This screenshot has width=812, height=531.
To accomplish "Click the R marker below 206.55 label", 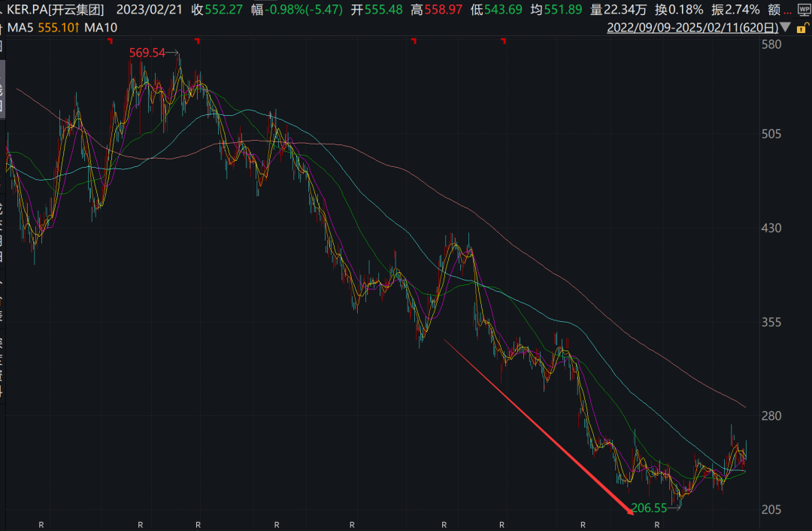I will [657, 523].
